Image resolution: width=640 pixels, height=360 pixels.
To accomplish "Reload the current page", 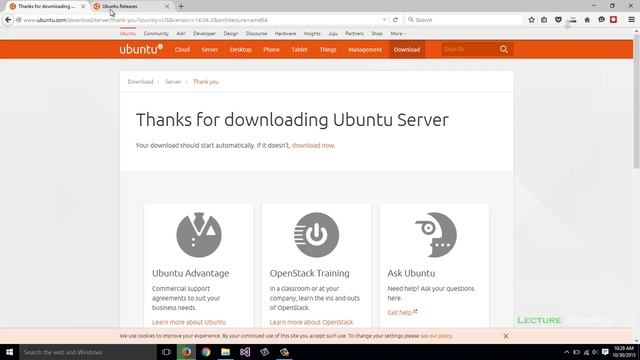I will pos(395,20).
